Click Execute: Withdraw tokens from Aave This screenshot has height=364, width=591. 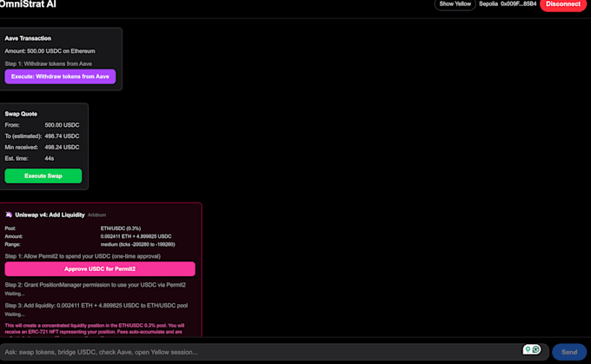click(60, 76)
